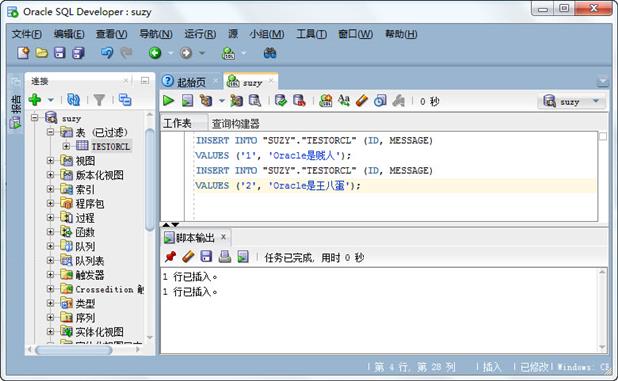Clear script output with eraser icon
This screenshot has height=381, width=618.
pos(188,257)
